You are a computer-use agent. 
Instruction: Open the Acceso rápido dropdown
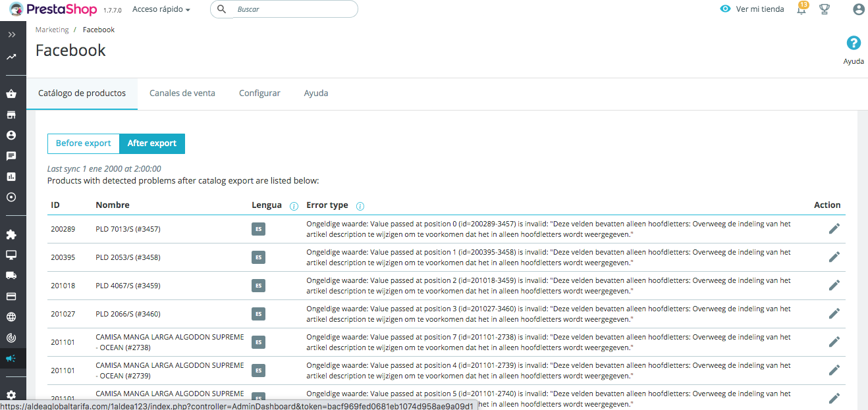(x=161, y=9)
